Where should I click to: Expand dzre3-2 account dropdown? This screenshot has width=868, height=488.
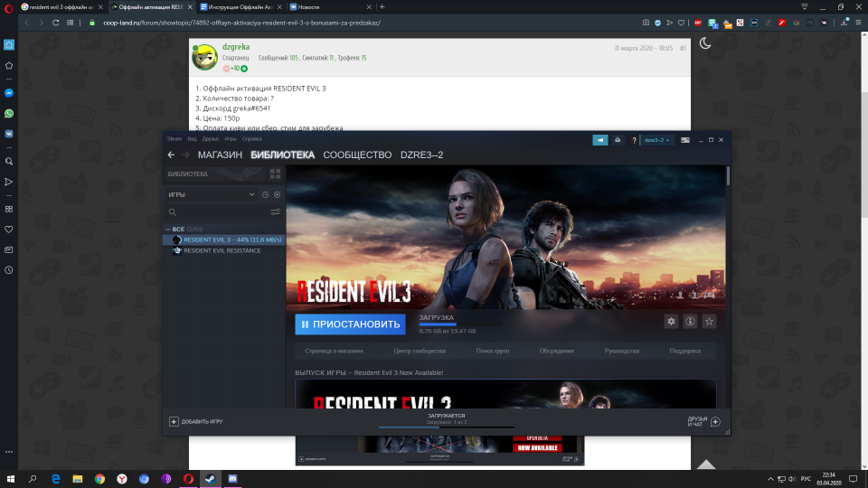click(x=657, y=140)
